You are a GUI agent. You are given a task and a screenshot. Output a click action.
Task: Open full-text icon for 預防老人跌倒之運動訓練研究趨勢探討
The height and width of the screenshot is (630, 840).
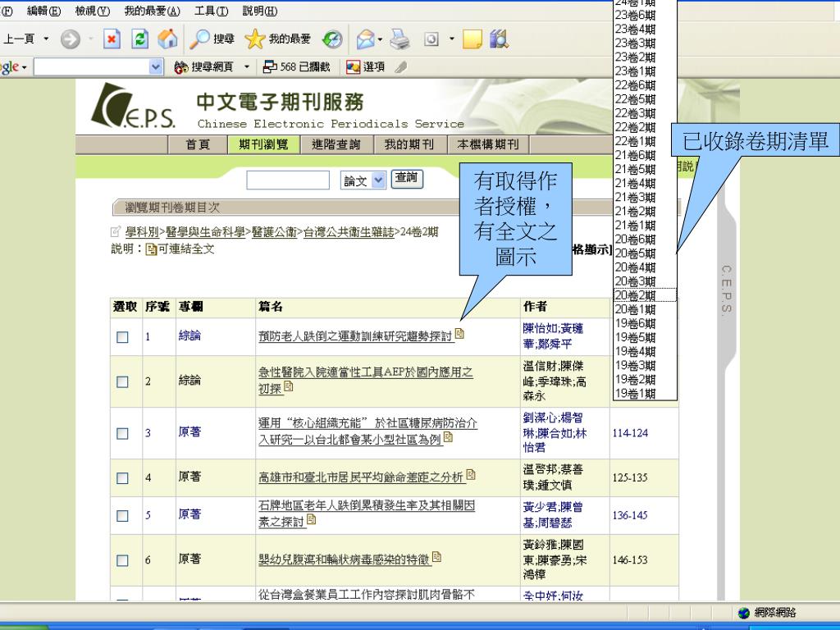pos(459,334)
